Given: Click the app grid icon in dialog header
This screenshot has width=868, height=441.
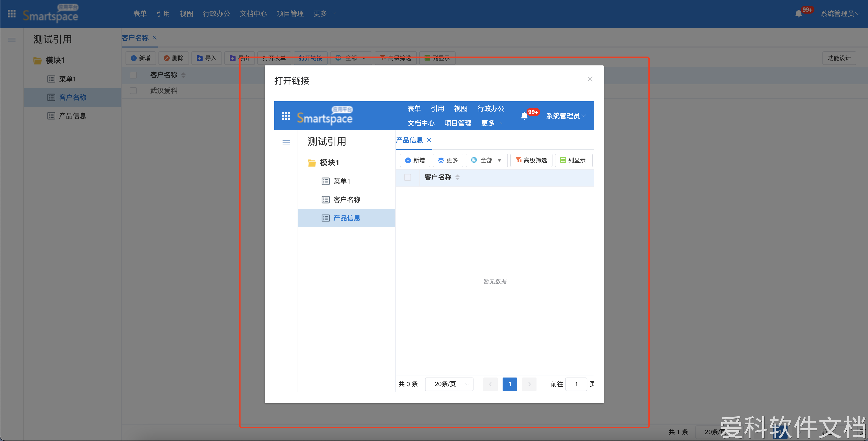Looking at the screenshot, I should point(286,116).
